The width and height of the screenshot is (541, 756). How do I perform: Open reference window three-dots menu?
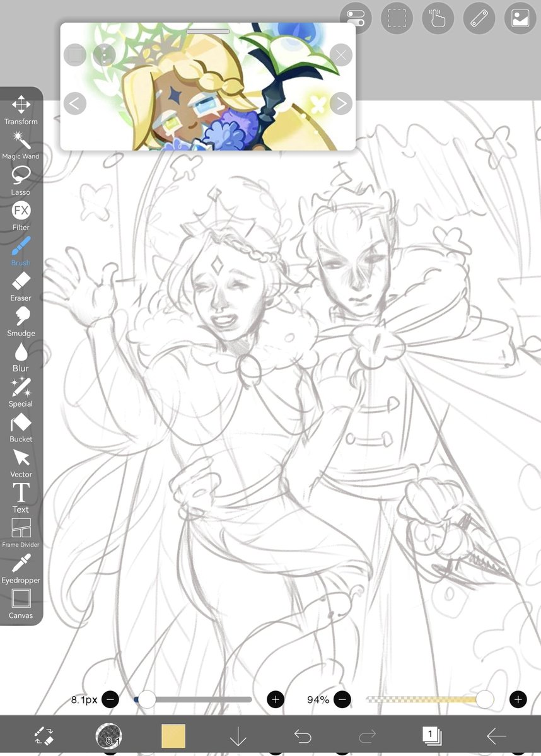point(104,55)
